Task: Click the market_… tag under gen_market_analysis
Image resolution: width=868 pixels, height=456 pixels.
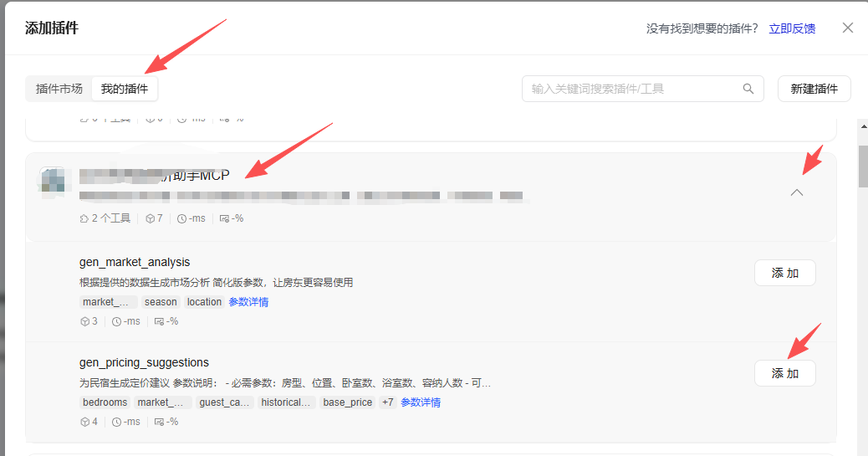Action: point(108,302)
